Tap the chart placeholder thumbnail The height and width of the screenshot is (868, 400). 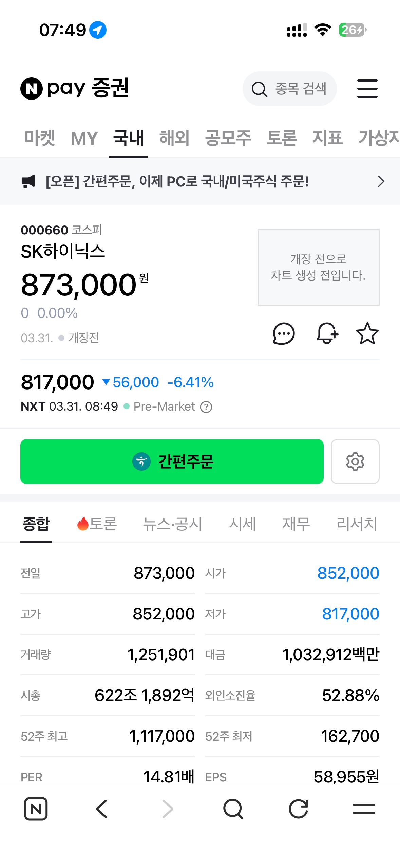(x=318, y=267)
